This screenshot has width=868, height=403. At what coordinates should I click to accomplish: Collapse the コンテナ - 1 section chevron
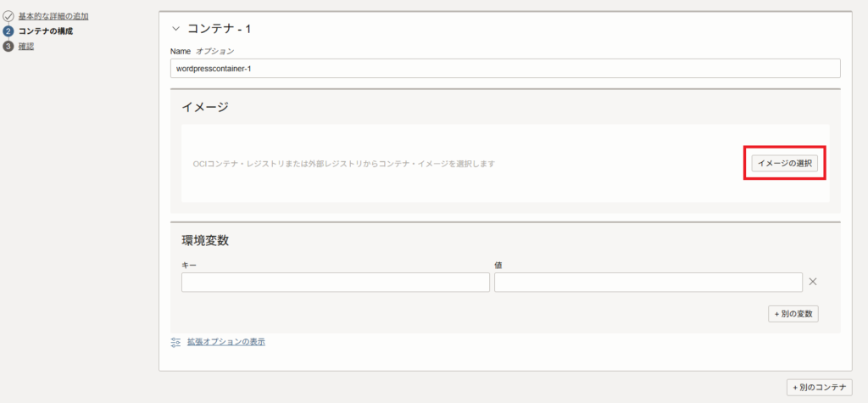(x=175, y=29)
